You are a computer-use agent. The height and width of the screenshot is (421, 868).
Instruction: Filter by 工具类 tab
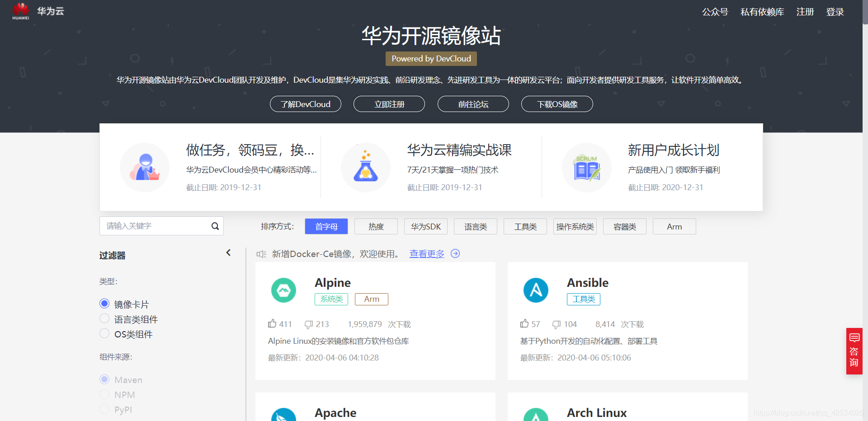coord(525,226)
